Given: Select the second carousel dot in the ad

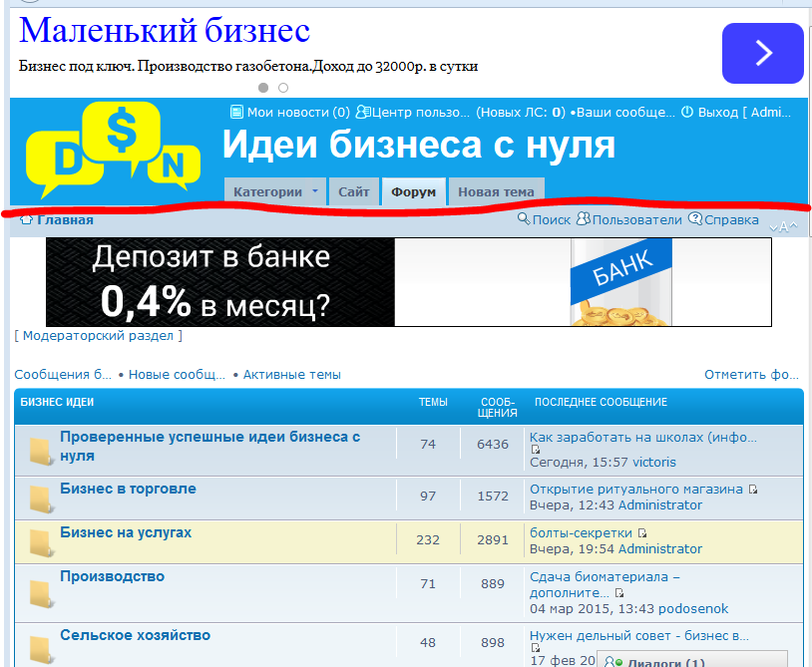Looking at the screenshot, I should (283, 88).
